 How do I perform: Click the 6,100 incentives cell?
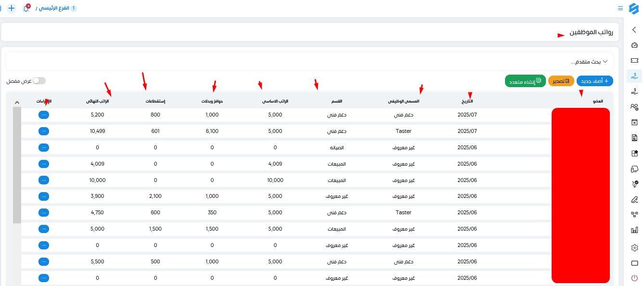click(x=212, y=131)
